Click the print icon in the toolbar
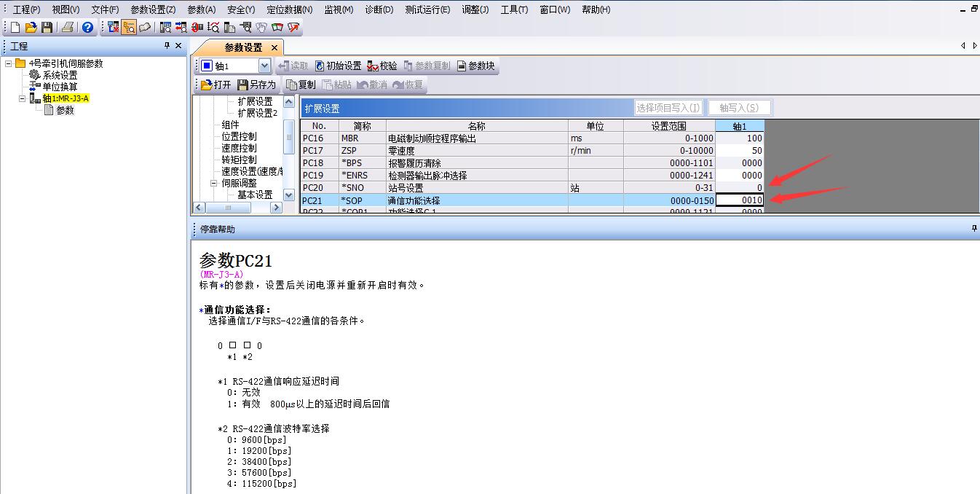 click(x=68, y=28)
